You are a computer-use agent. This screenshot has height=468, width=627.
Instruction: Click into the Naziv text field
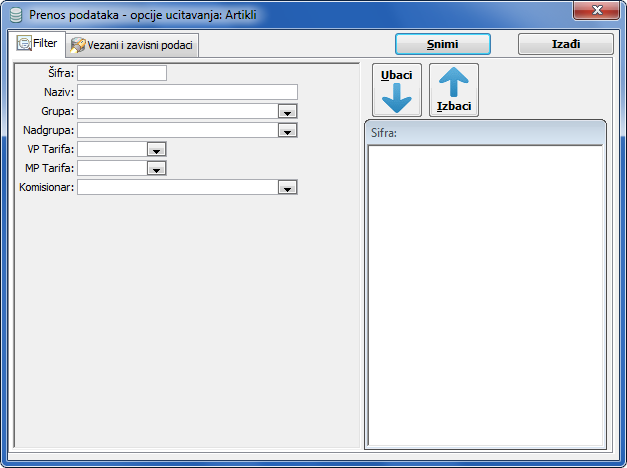(x=187, y=92)
